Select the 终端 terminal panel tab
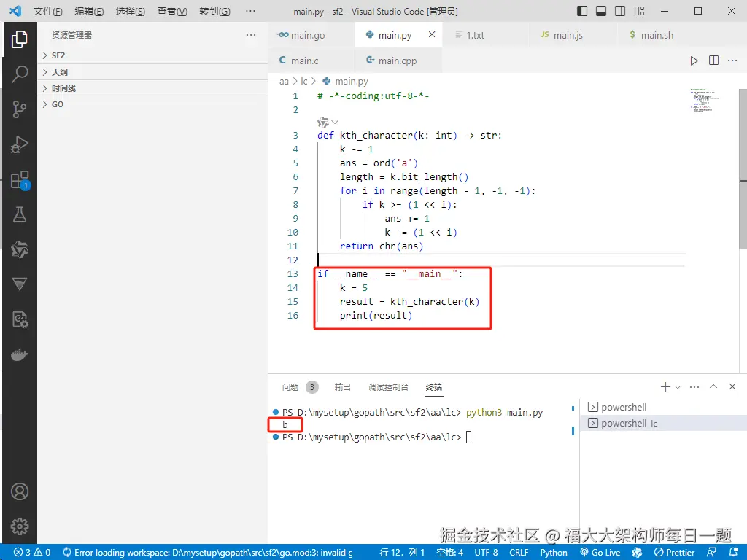 [x=433, y=387]
